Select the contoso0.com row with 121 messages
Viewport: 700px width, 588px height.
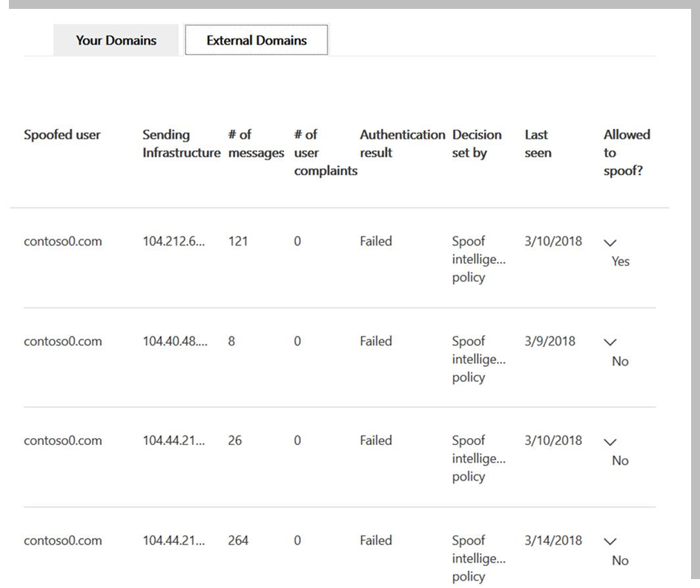coord(340,258)
